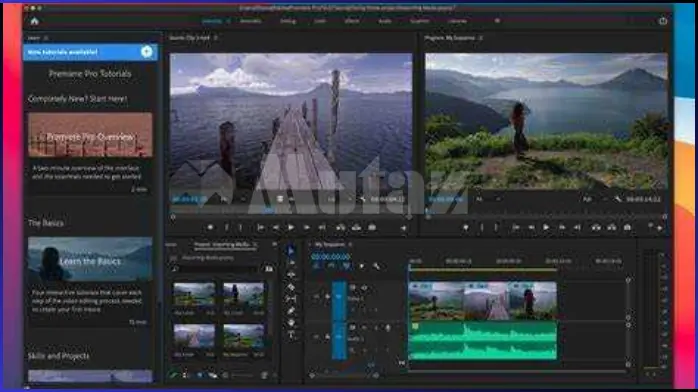Toggle Video 1 track output eye
Screen dimensions: 698x392
coord(364,288)
